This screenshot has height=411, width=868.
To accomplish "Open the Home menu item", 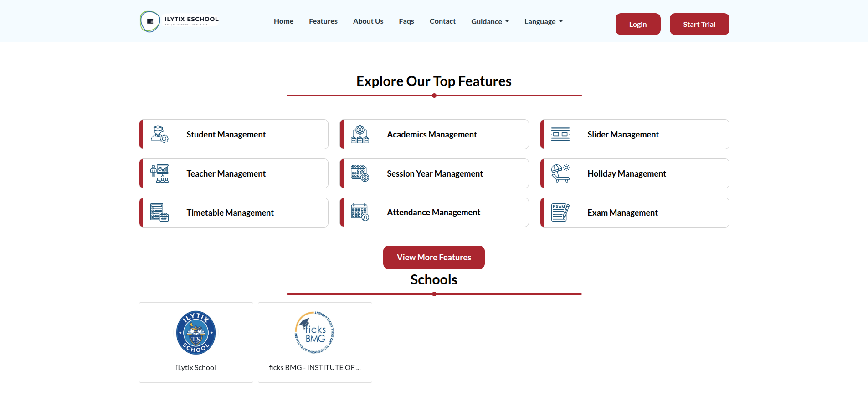I will [283, 21].
